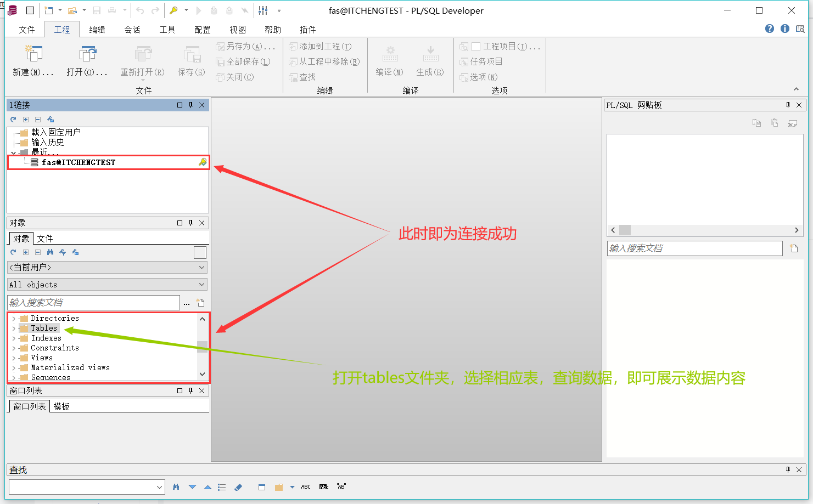Open the All objects dropdown

(106, 284)
